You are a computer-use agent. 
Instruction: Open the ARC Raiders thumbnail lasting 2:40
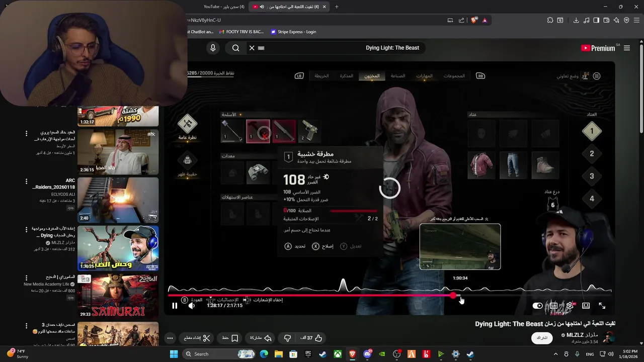(x=118, y=200)
